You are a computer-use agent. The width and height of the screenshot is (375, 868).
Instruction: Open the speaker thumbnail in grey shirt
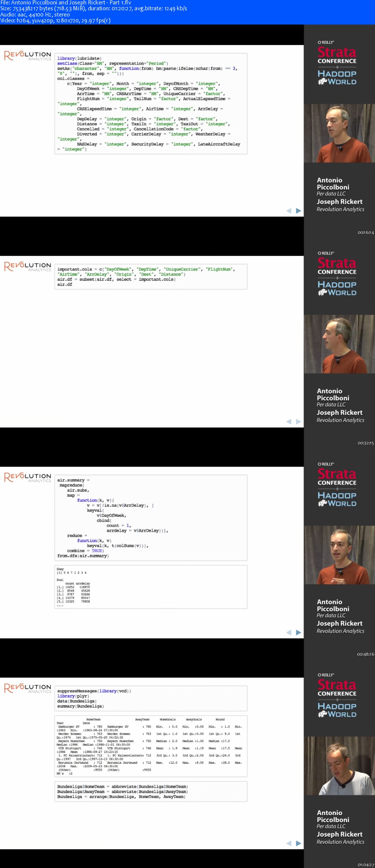point(339,766)
